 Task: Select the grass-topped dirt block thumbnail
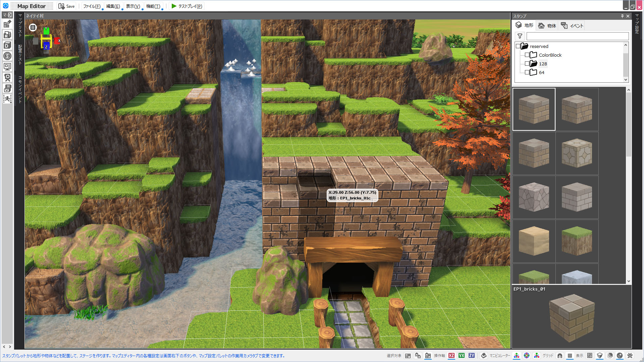[577, 241]
